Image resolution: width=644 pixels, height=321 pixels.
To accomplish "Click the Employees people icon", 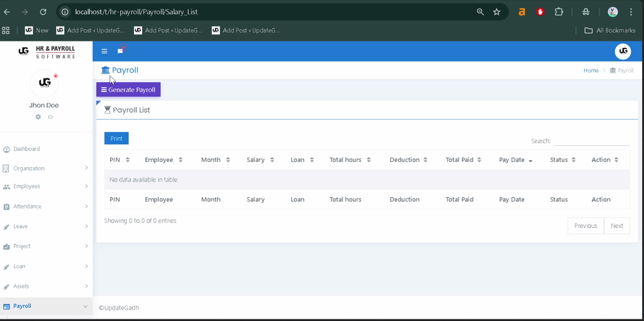I will (x=6, y=187).
